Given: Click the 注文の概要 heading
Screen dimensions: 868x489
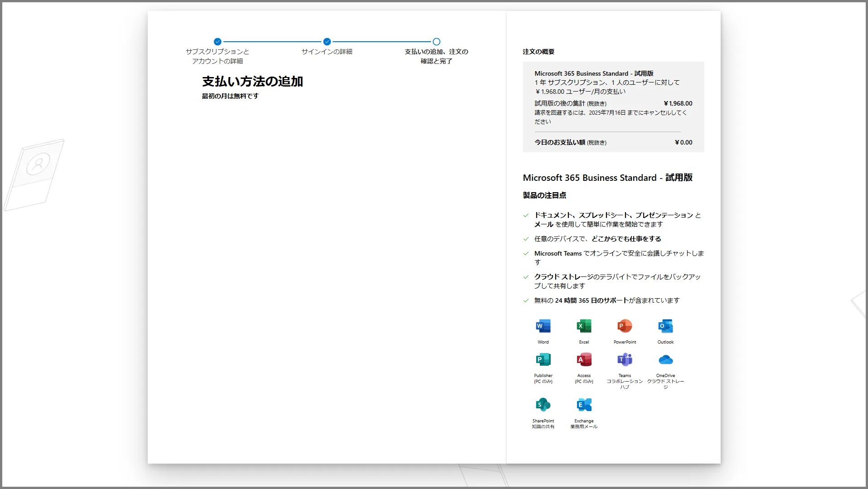Looking at the screenshot, I should click(x=538, y=52).
